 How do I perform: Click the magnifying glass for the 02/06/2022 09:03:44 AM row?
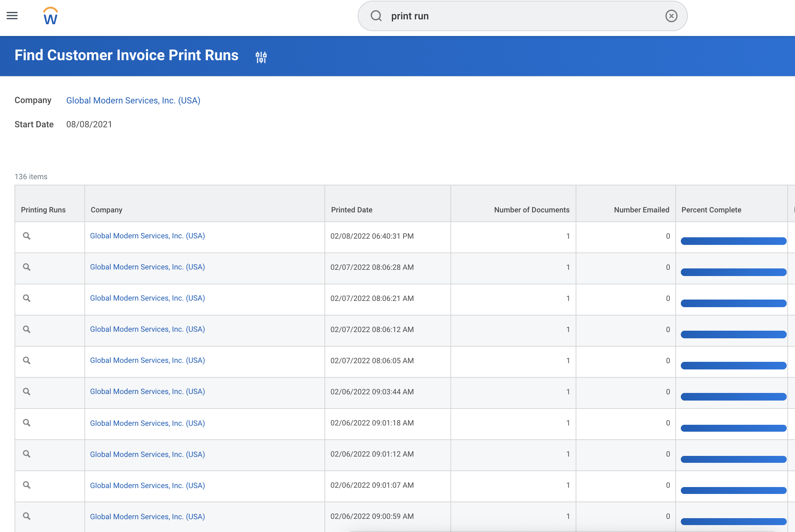tap(27, 392)
